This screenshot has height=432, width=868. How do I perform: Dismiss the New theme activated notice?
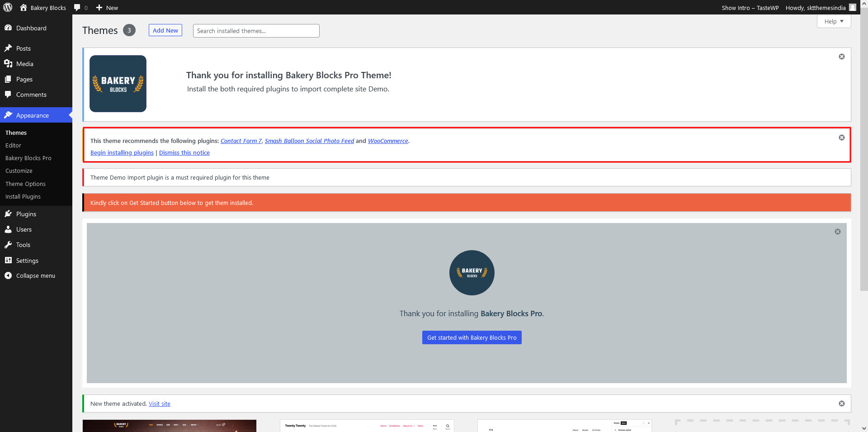(841, 404)
